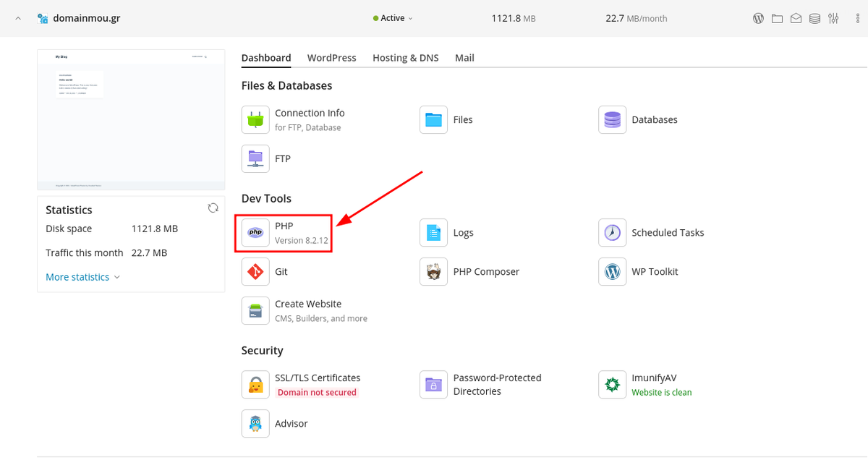Click the Disk space label in Statistics
868x460 pixels.
pos(69,229)
